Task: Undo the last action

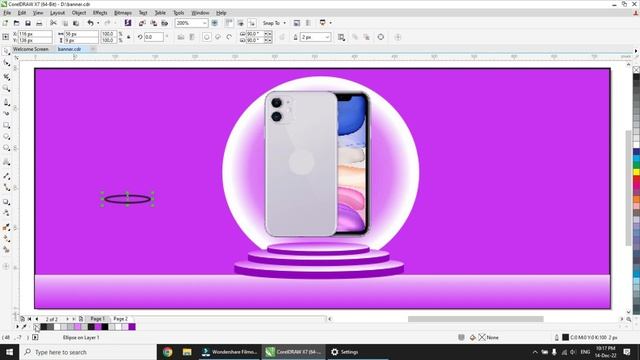Action: tap(91, 23)
